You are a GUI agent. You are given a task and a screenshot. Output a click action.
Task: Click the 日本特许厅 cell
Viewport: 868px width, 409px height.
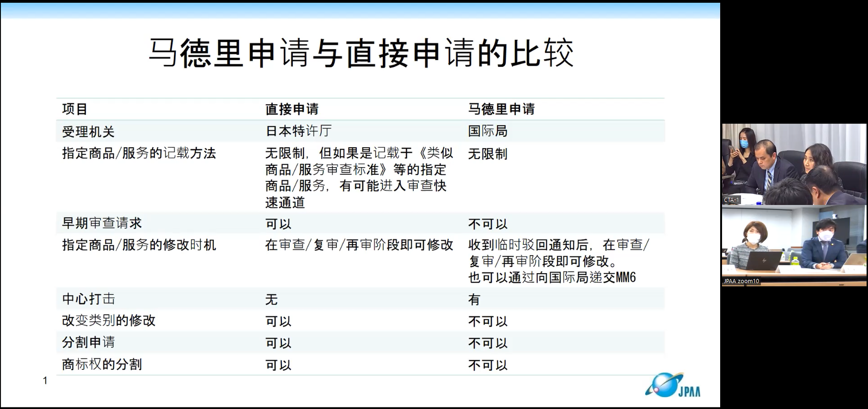298,131
